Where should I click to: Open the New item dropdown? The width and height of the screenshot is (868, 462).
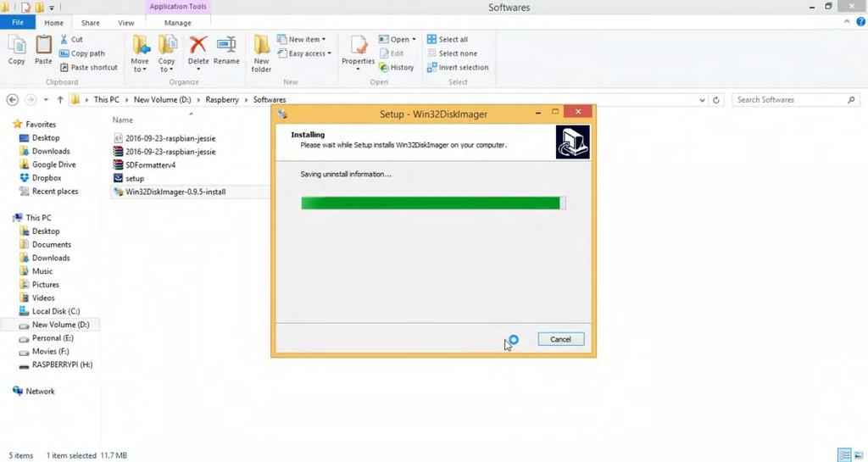point(302,39)
